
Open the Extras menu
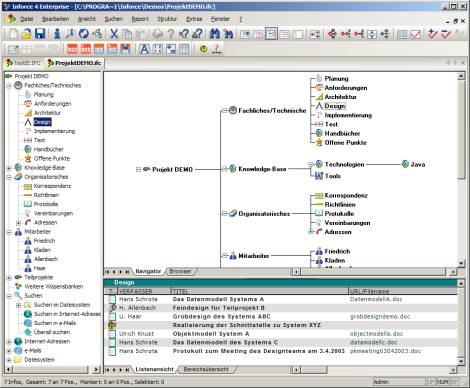(194, 19)
